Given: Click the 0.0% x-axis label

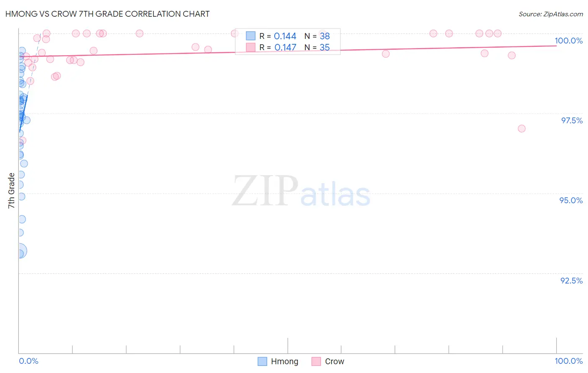Looking at the screenshot, I should click(29, 361).
